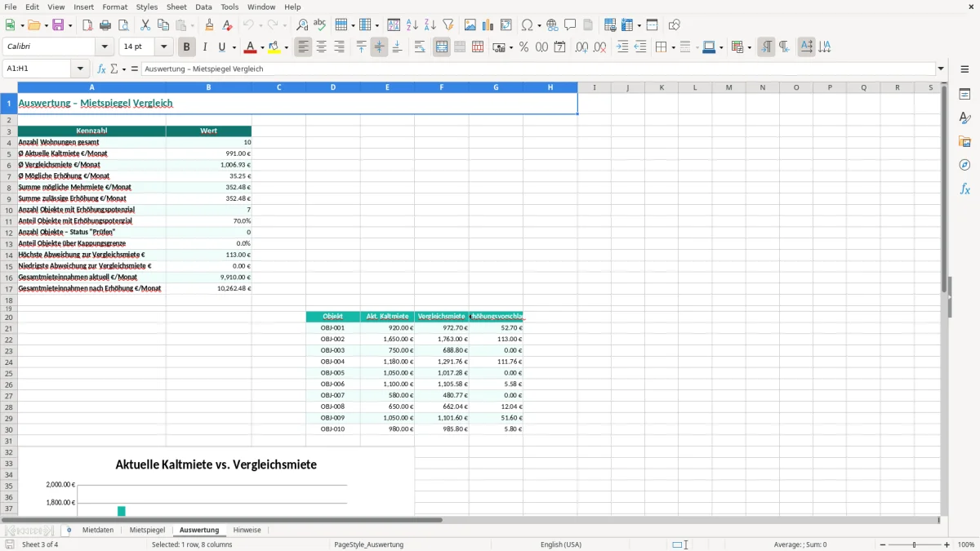Insert a pivot table
This screenshot has height=551, width=980.
click(506, 25)
